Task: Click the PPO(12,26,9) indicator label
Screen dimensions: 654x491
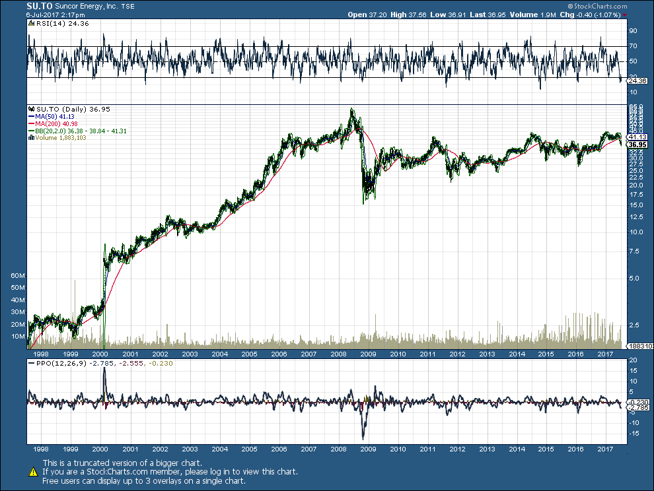Action: pyautogui.click(x=61, y=363)
